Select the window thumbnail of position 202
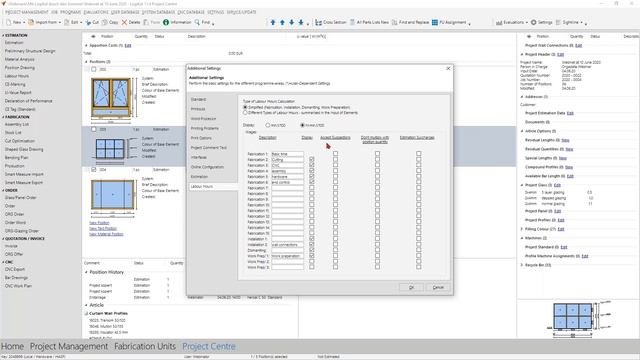Image resolution: width=640 pixels, height=360 pixels. [111, 98]
